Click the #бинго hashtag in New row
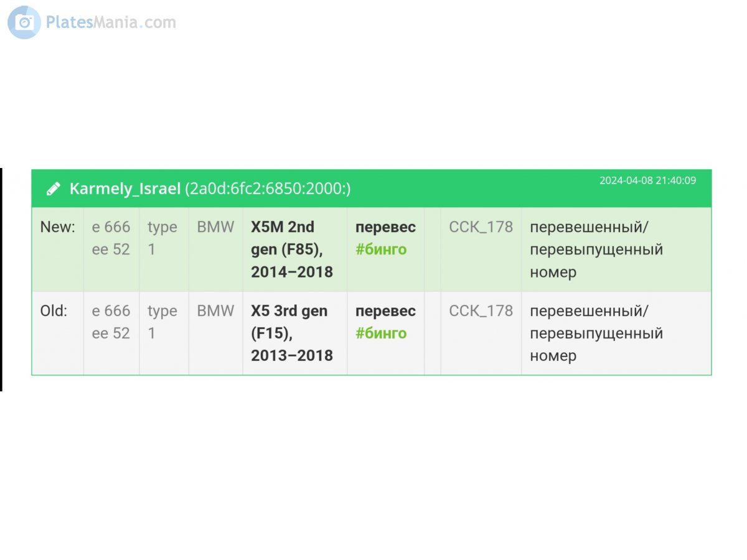747x560 pixels. [381, 250]
